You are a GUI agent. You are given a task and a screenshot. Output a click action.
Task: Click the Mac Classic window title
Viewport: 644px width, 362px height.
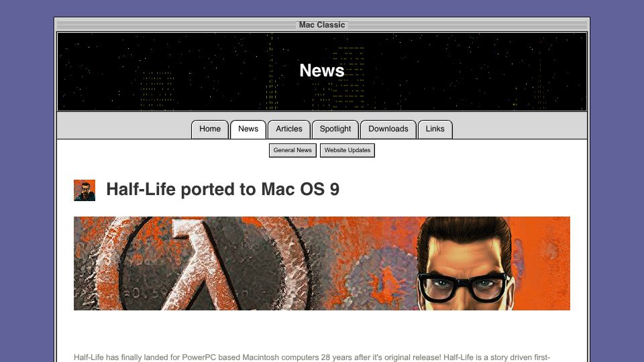[x=322, y=25]
